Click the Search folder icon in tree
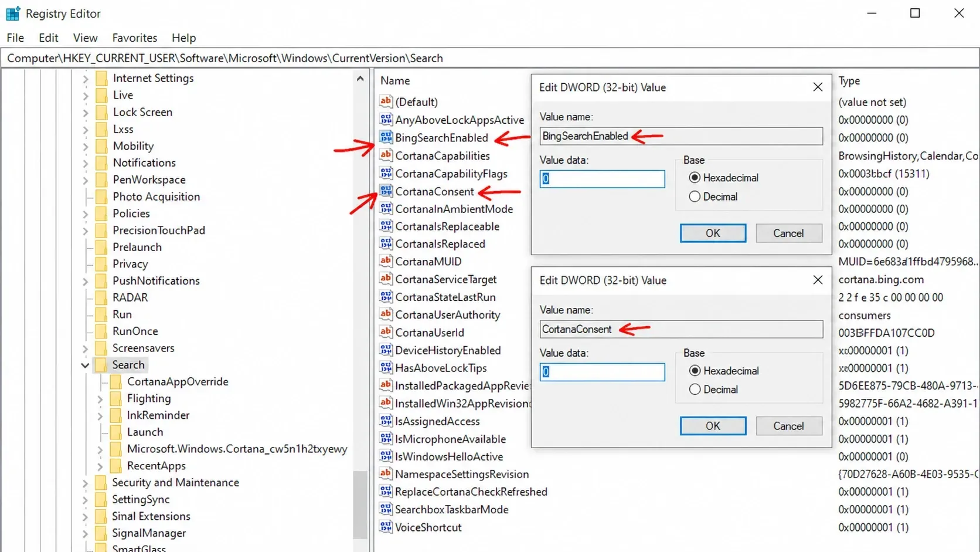 pyautogui.click(x=101, y=365)
